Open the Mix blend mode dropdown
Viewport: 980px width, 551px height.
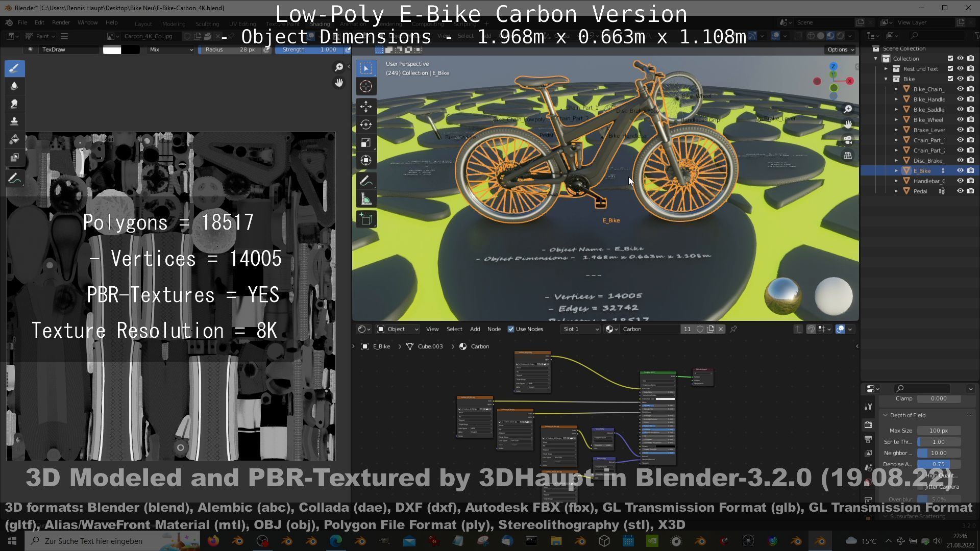point(171,49)
